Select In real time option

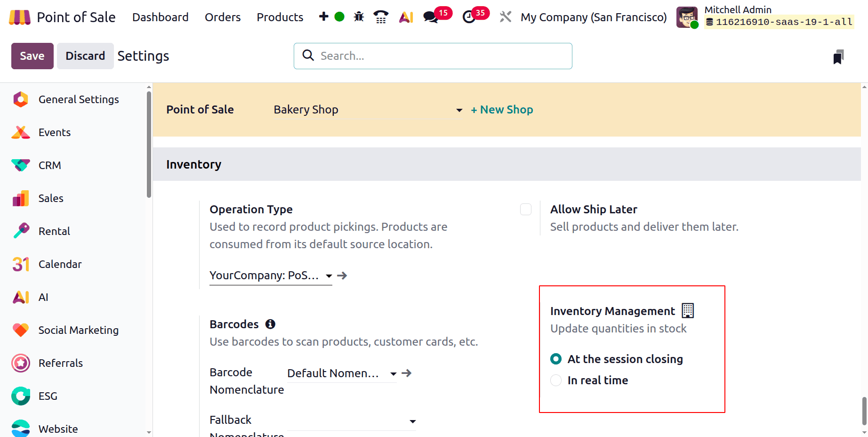(556, 380)
